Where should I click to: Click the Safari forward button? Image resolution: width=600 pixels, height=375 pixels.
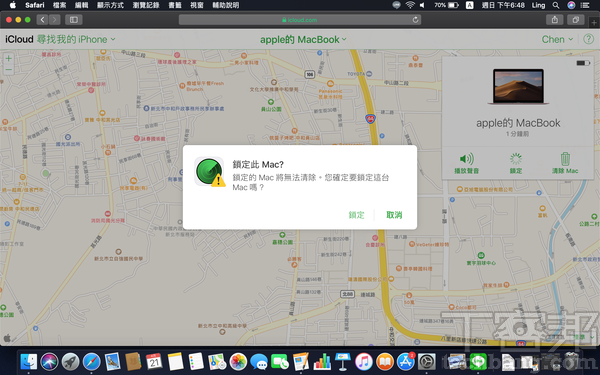tap(55, 20)
